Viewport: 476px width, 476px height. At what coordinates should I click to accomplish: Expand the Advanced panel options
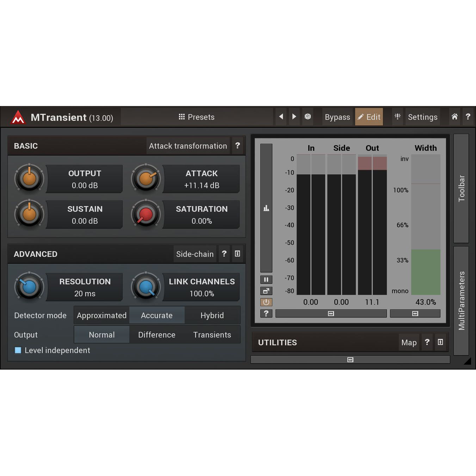[x=237, y=254]
